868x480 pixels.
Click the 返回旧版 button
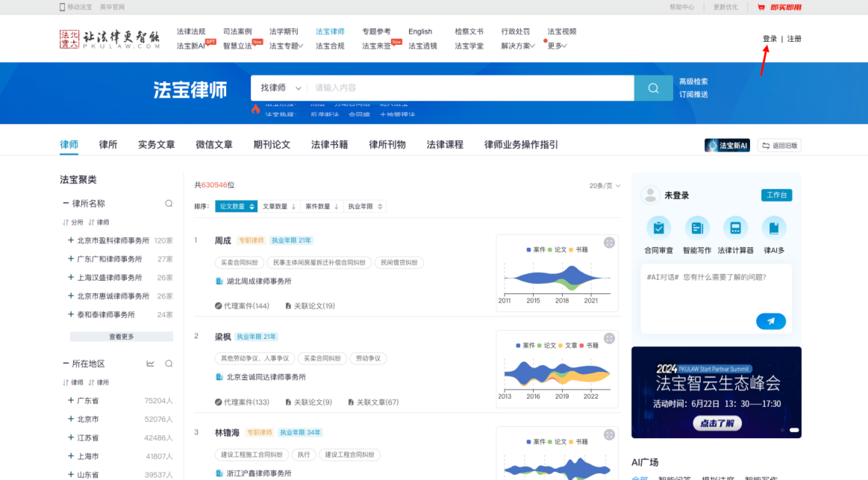(779, 146)
